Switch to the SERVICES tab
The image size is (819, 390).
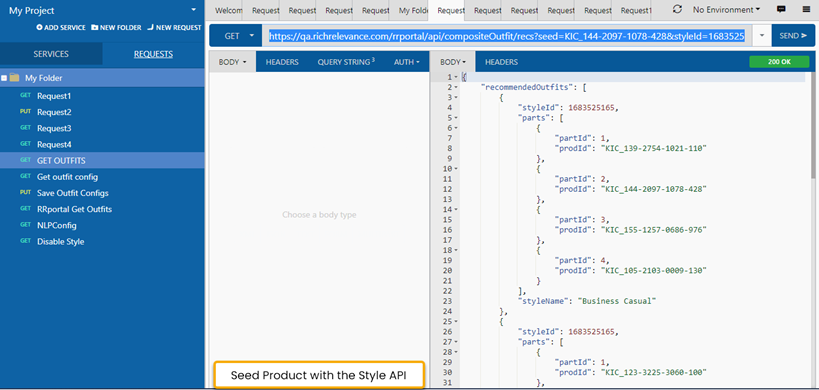click(51, 54)
